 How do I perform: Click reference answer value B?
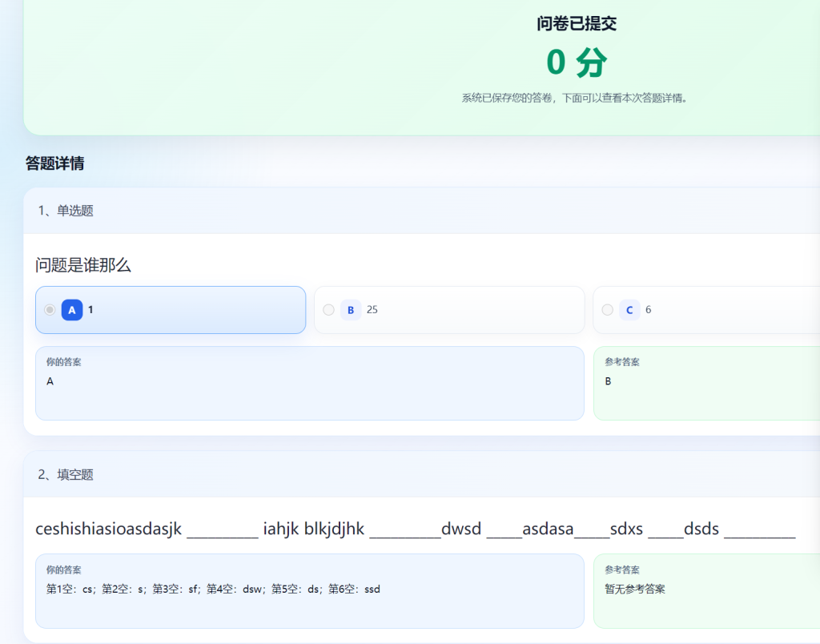[608, 381]
